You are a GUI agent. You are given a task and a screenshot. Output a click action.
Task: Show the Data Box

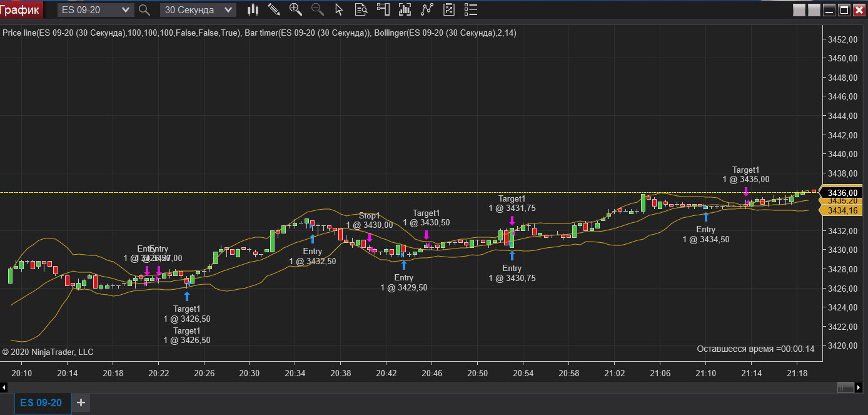[361, 10]
